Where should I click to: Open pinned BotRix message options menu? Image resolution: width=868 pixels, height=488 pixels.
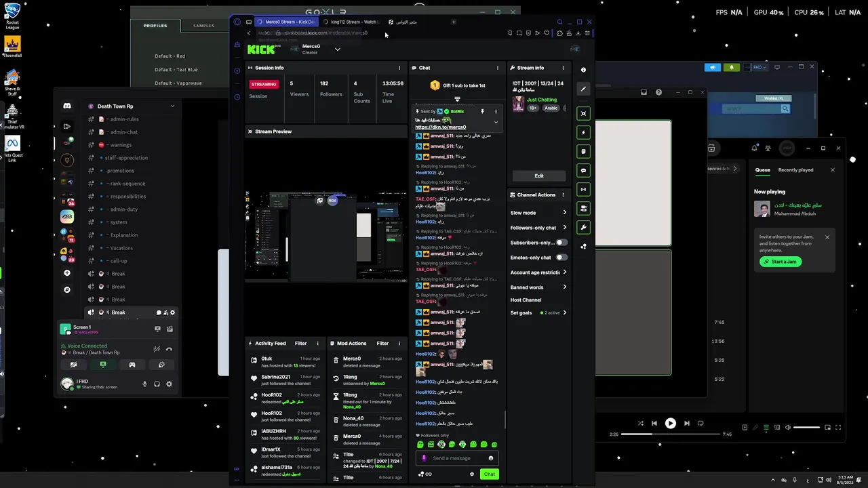pyautogui.click(x=496, y=111)
